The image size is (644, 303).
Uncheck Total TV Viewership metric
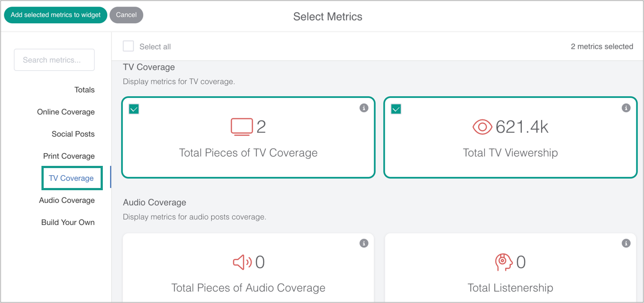(396, 109)
